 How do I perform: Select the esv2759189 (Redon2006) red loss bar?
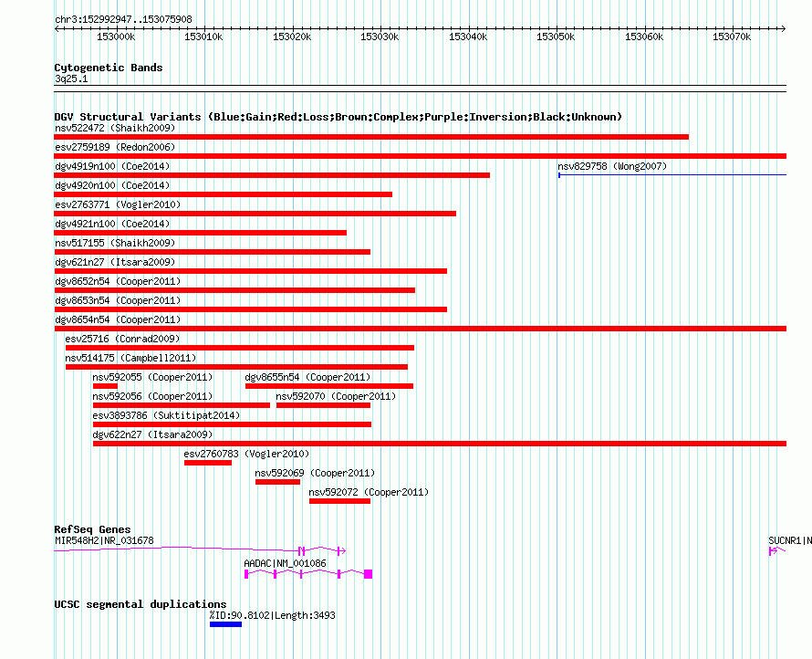420,156
